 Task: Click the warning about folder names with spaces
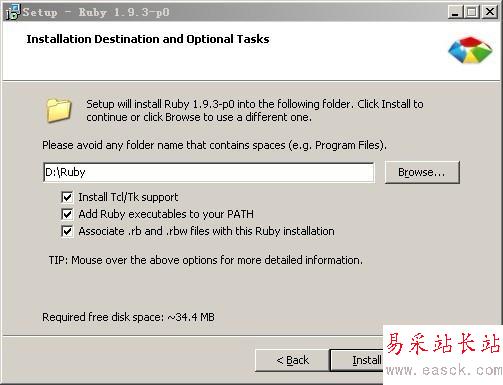coord(214,145)
